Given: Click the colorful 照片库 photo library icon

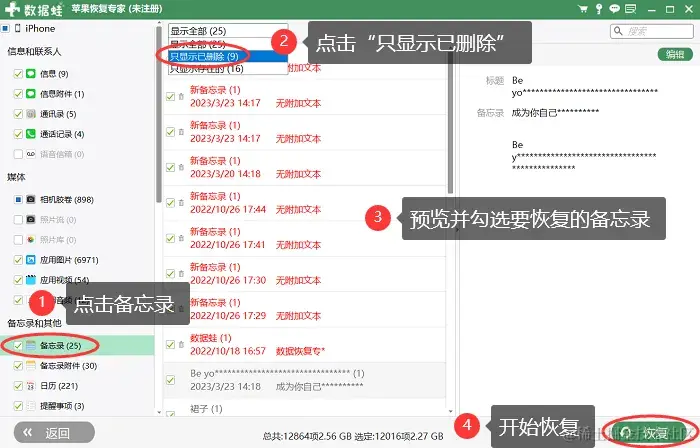Looking at the screenshot, I should (31, 240).
